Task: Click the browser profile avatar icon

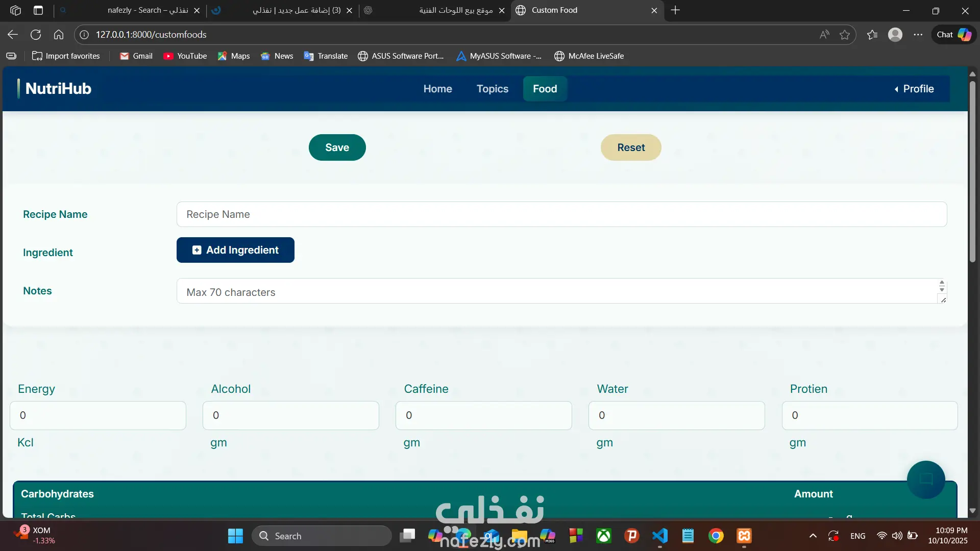Action: coord(895,35)
